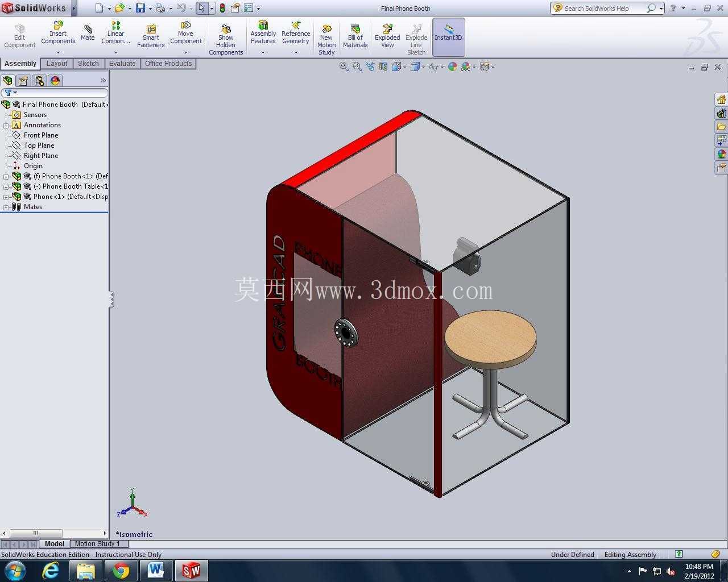Select the Sensors folder
728x582 pixels.
pyautogui.click(x=35, y=115)
